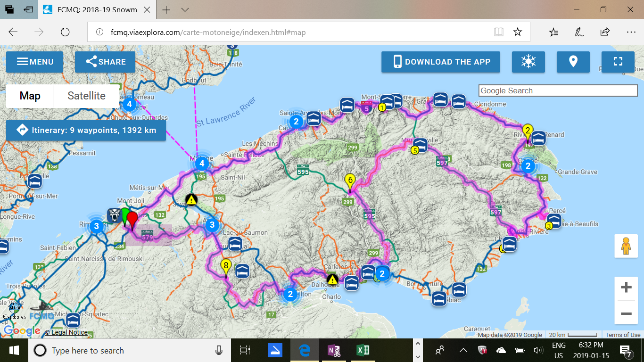Click the location pin button
This screenshot has width=644, height=362.
pyautogui.click(x=573, y=62)
